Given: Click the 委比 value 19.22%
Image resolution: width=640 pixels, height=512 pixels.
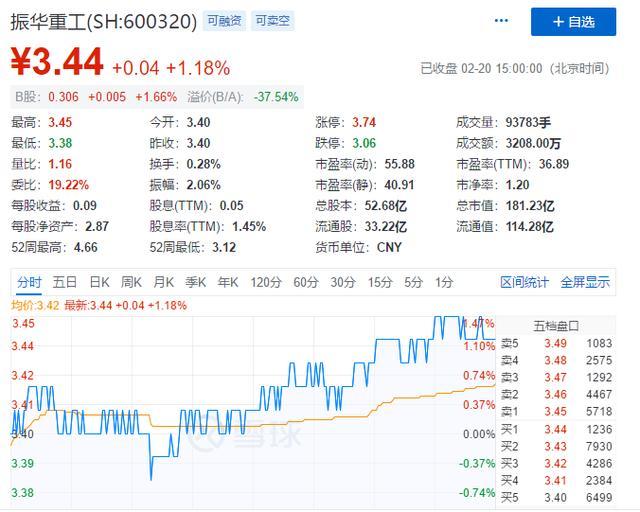Looking at the screenshot, I should point(69,185).
